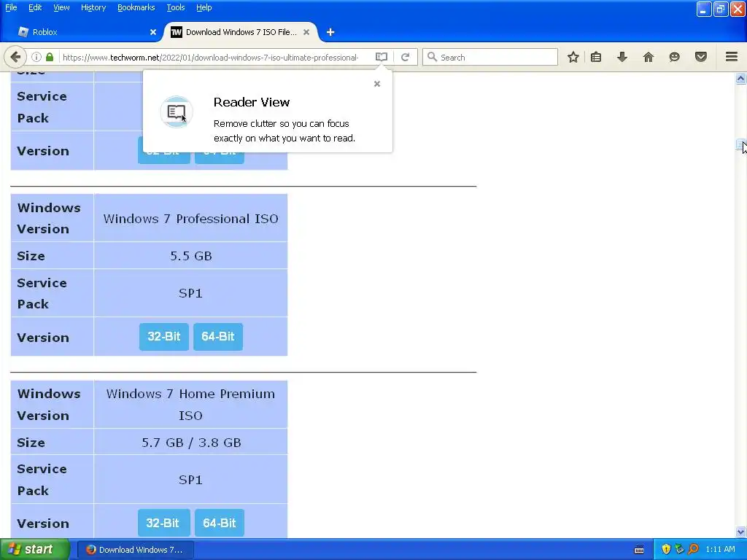747x560 pixels.
Task: Download Windows 7 Home Premium 64-Bit
Action: tap(219, 523)
